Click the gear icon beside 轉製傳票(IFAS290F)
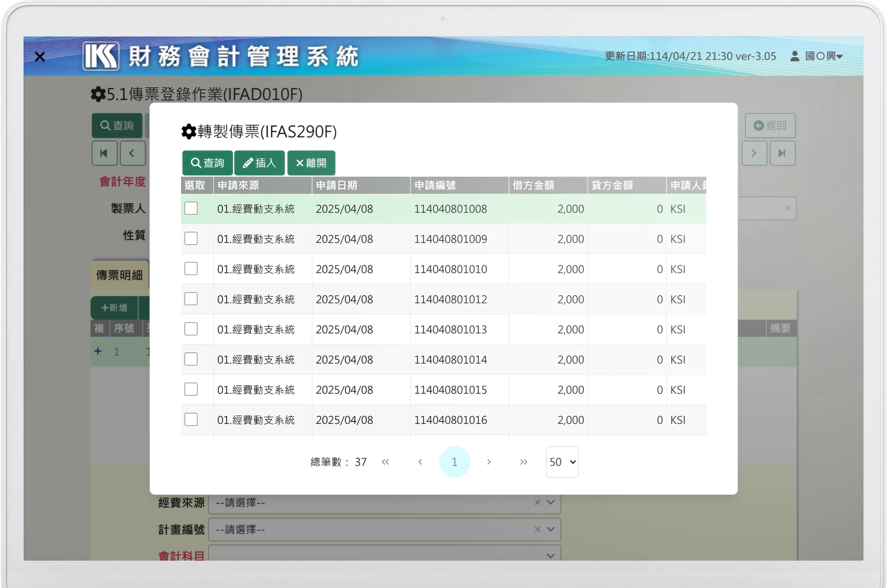Viewport: 887px width, 588px height. tap(189, 131)
